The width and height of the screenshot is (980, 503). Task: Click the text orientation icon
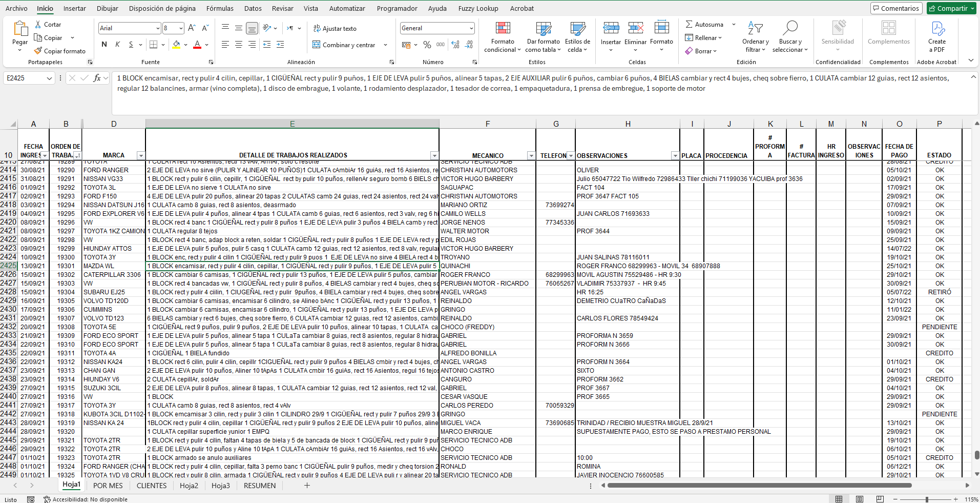[x=267, y=28]
